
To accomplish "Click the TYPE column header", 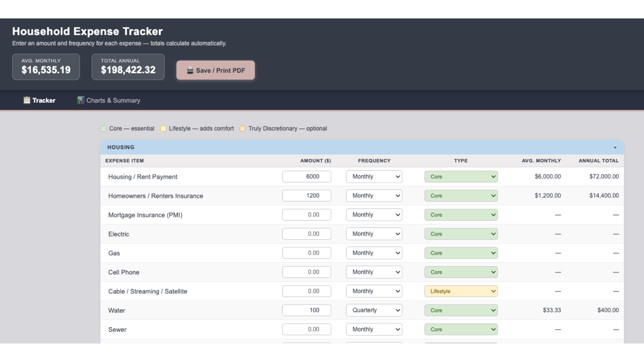I will click(461, 161).
